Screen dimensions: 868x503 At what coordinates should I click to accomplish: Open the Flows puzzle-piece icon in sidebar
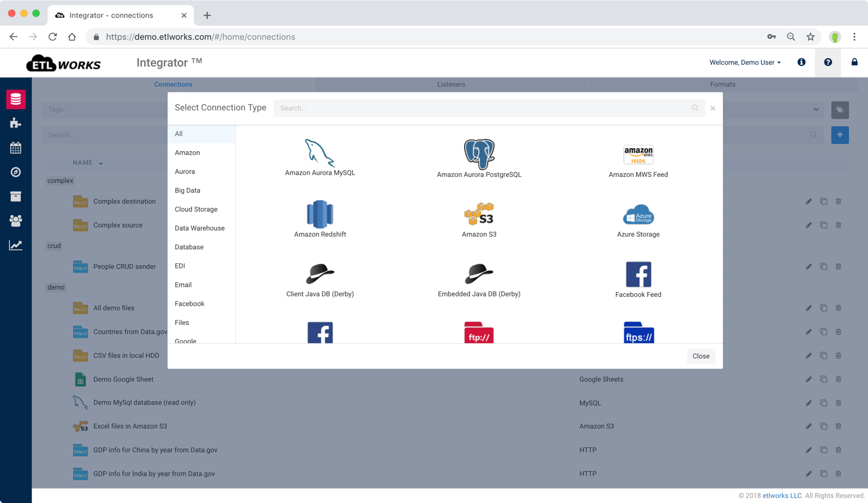coord(16,123)
